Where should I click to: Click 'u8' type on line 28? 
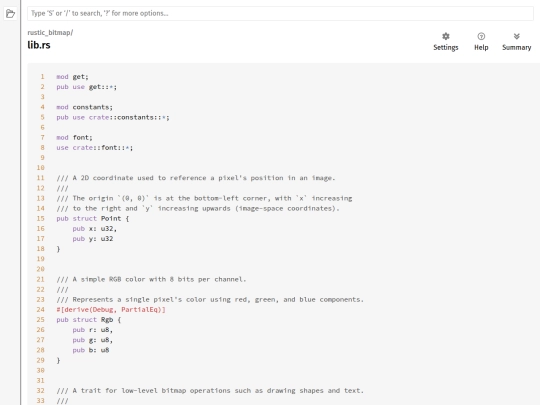tap(105, 350)
